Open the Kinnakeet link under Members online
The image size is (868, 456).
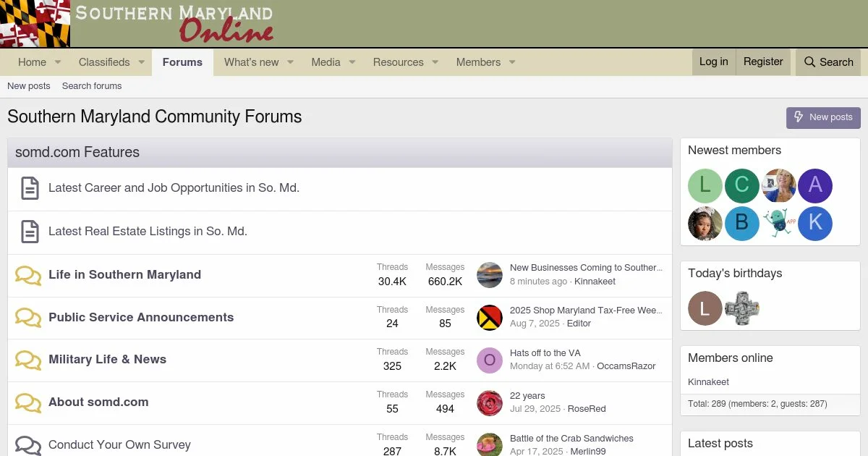pyautogui.click(x=708, y=382)
